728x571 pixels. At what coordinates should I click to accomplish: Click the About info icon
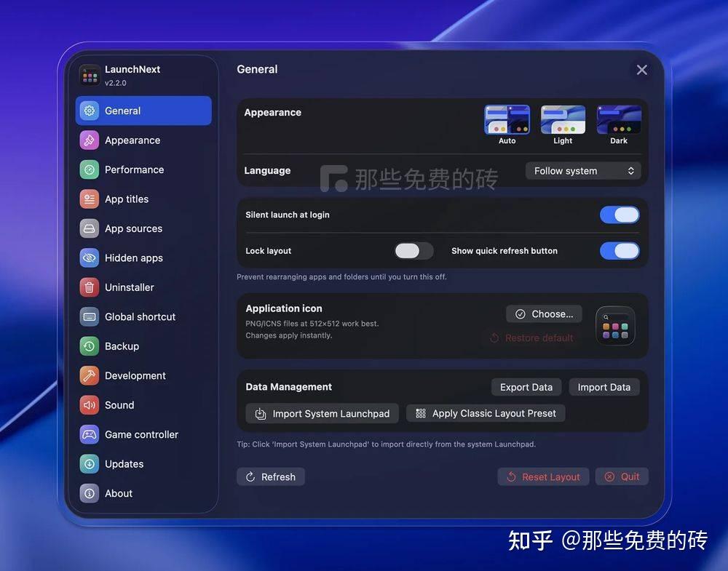(x=89, y=494)
